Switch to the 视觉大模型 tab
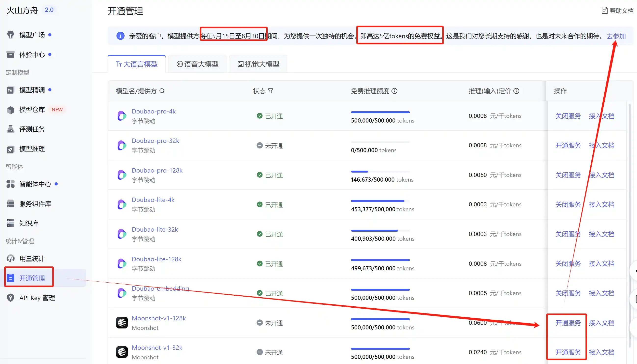Screen dimensions: 637x364 point(258,64)
